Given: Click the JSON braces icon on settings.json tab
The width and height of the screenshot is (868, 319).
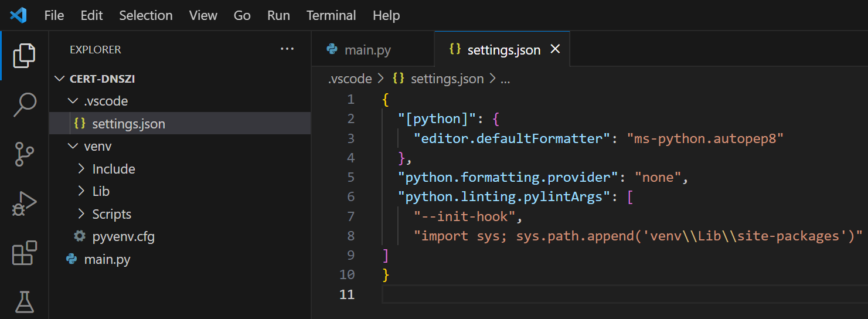Looking at the screenshot, I should click(x=455, y=49).
